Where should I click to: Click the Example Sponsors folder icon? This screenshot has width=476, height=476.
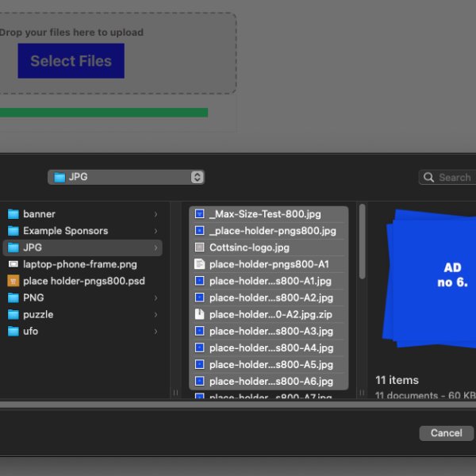pos(13,231)
